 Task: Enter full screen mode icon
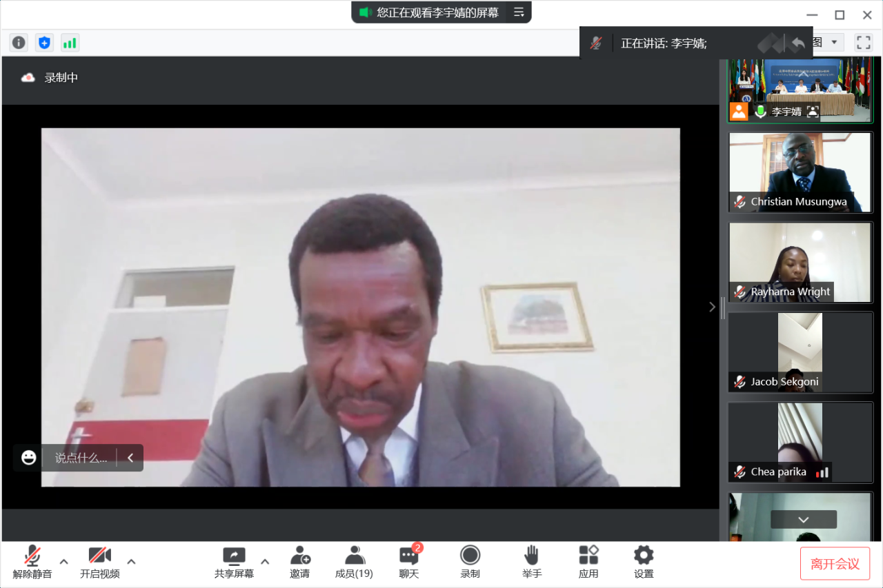[863, 43]
